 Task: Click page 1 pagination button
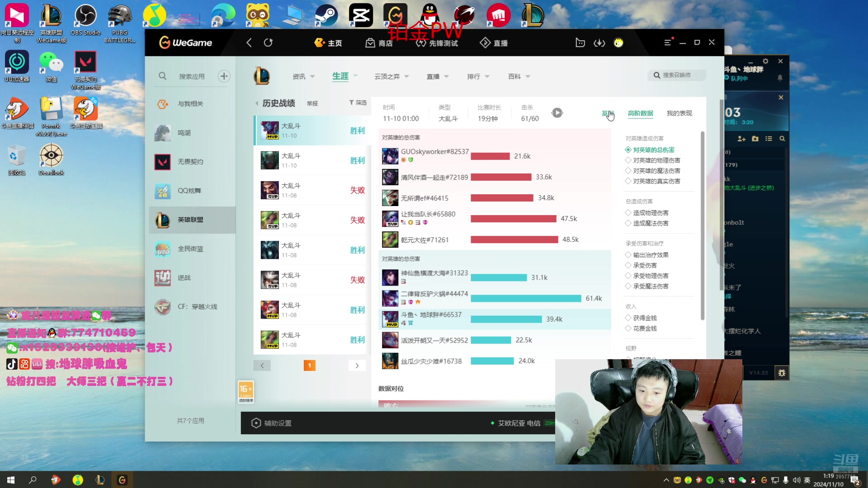pos(310,366)
